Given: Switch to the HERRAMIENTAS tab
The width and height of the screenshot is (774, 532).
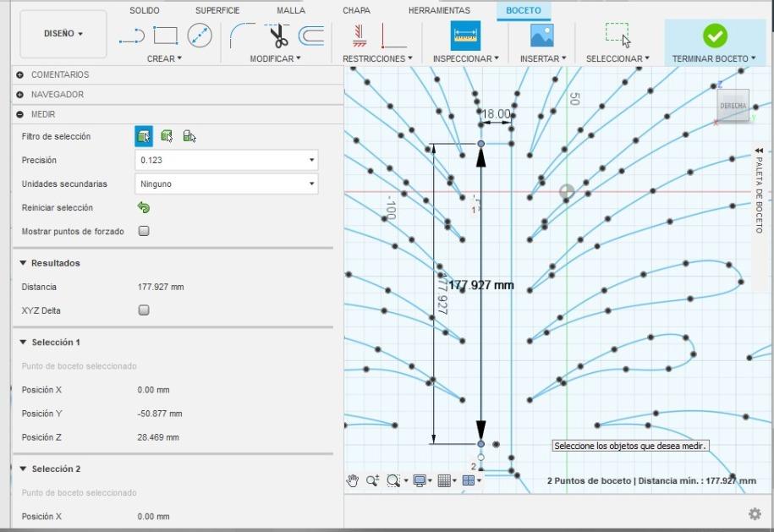Looking at the screenshot, I should point(439,10).
